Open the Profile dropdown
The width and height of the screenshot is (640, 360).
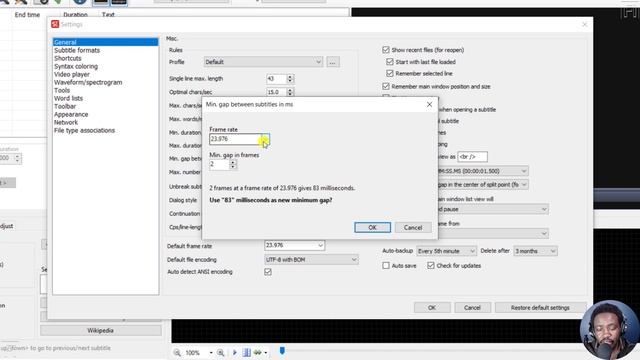[263, 62]
